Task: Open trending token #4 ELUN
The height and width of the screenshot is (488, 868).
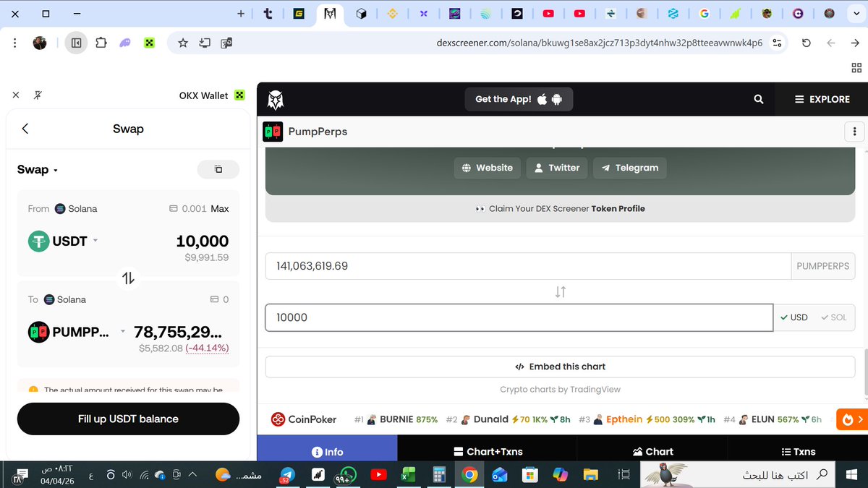Action: tap(773, 419)
